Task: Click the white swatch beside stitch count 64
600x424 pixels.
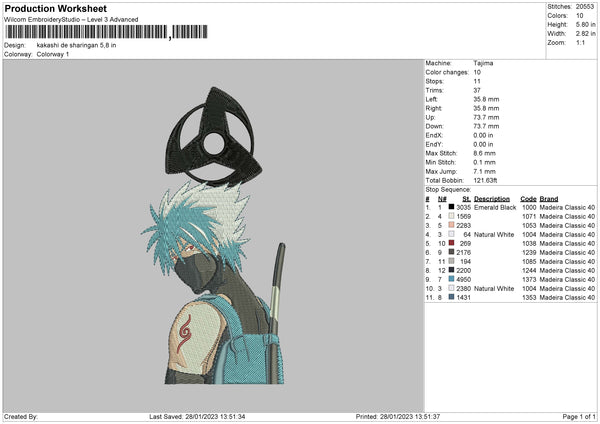Action: (x=451, y=234)
